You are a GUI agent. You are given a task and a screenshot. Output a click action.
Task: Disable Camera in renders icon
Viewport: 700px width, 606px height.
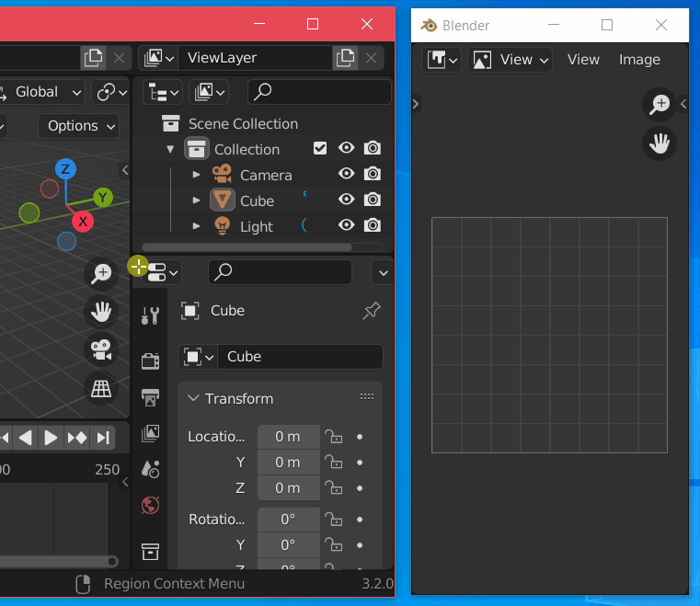pos(373,174)
